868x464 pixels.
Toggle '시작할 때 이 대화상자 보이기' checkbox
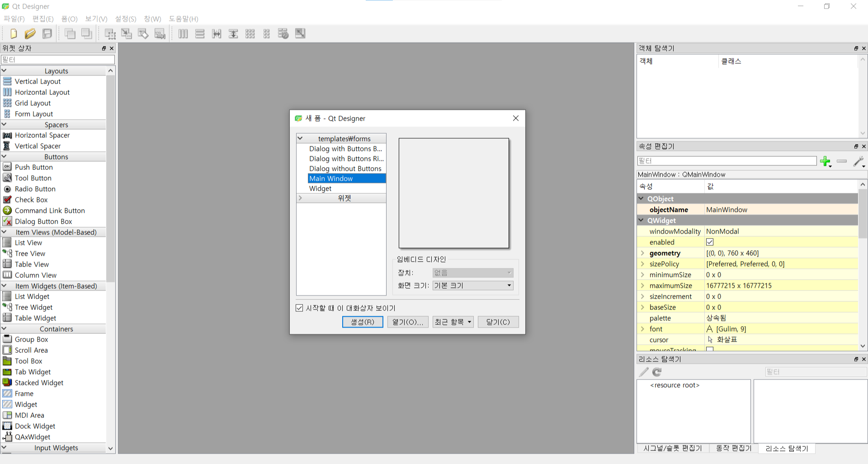(299, 308)
